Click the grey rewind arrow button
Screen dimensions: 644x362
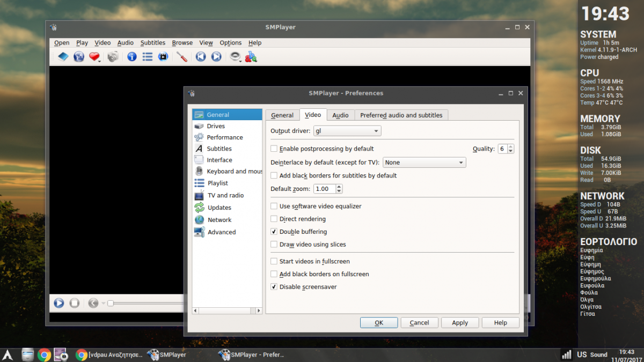click(x=93, y=303)
